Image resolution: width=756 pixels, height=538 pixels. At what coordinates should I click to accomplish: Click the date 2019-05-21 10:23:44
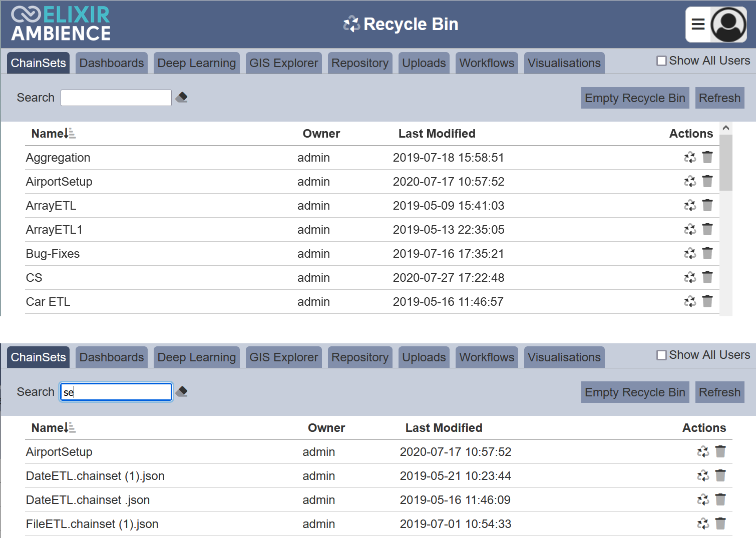[455, 476]
